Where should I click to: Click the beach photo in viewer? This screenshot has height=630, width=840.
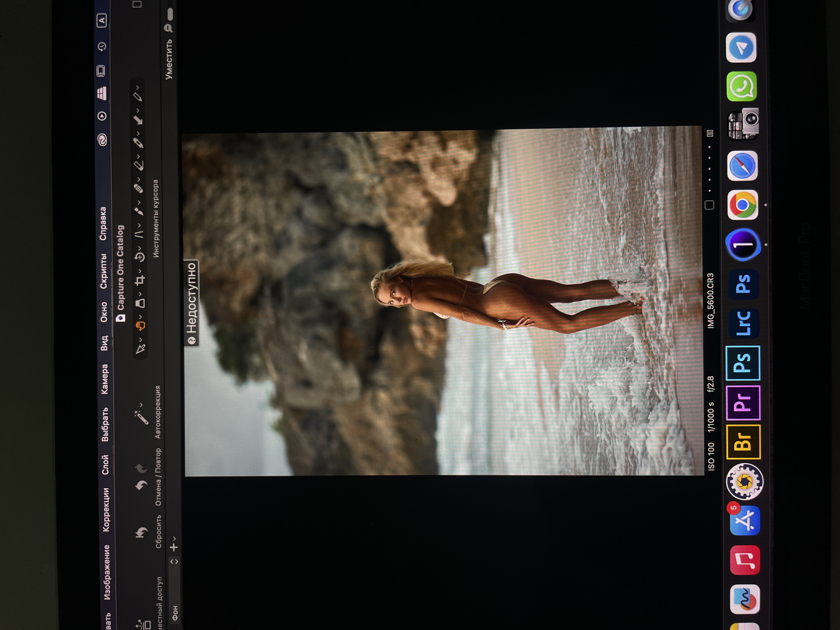pos(443,302)
